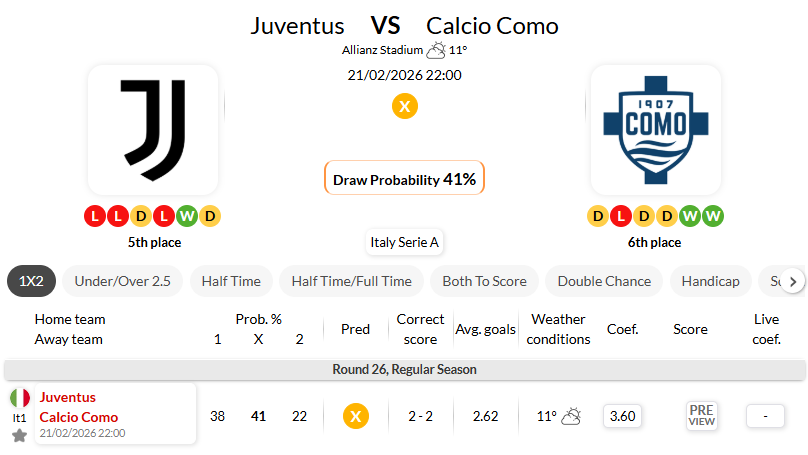Click the Italy flag icon in match row
Screen dimensions: 808x455
tap(20, 398)
